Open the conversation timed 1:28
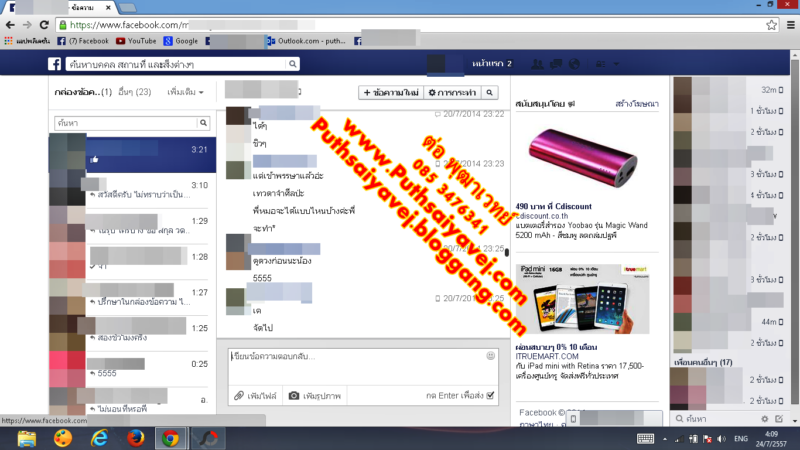This screenshot has height=450, width=800. click(133, 261)
